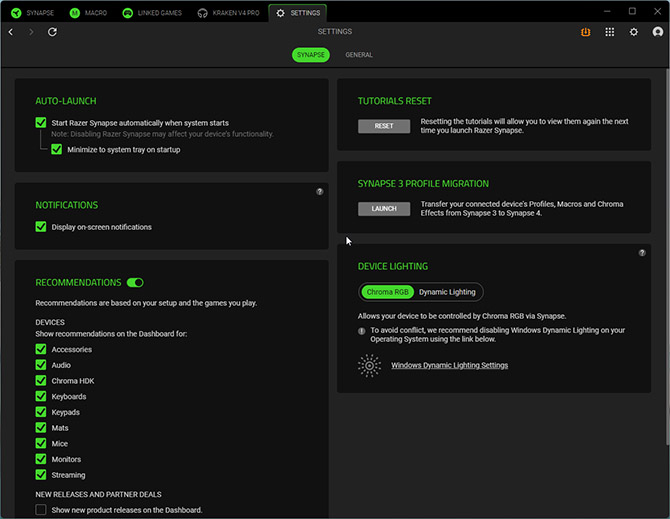Switch to the General settings sub-tab

coord(359,55)
